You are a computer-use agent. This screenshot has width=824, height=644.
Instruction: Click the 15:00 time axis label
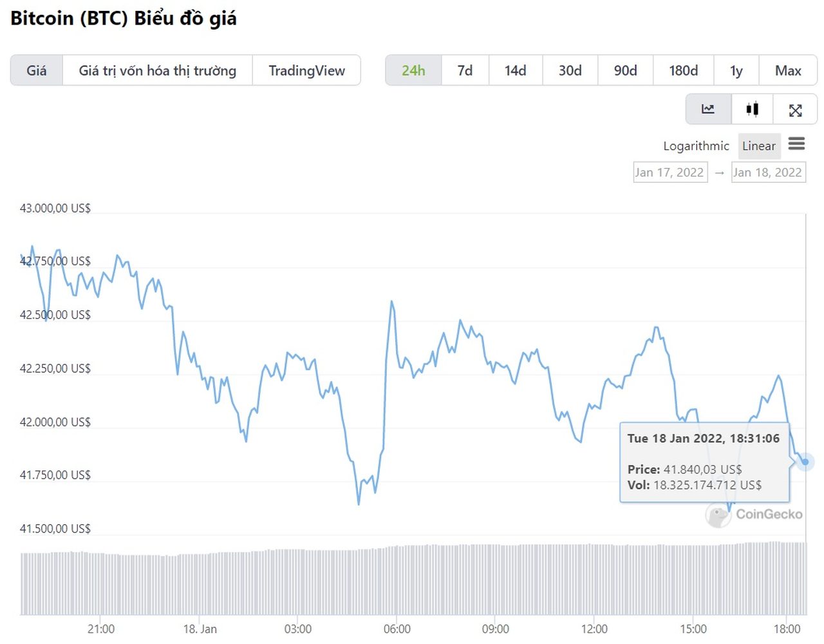693,629
